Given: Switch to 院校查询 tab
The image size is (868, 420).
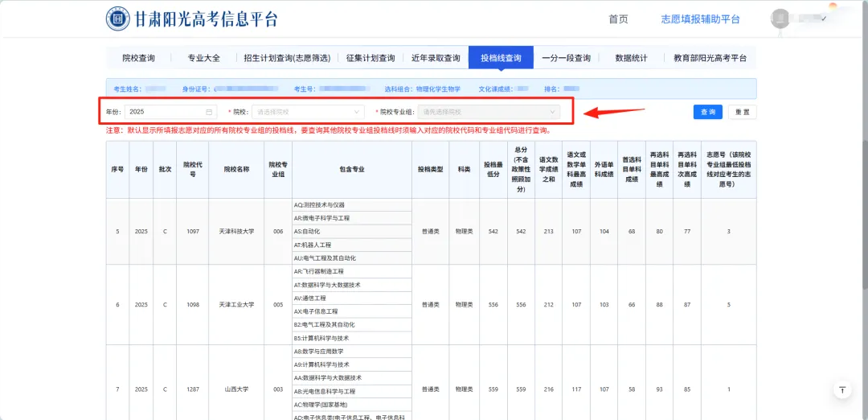Looking at the screenshot, I should [138, 58].
